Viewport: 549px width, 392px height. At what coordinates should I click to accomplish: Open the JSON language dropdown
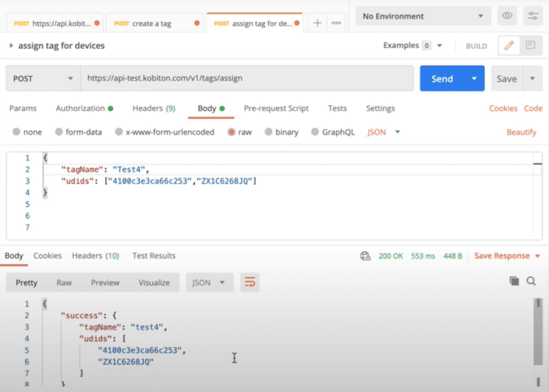coord(383,132)
